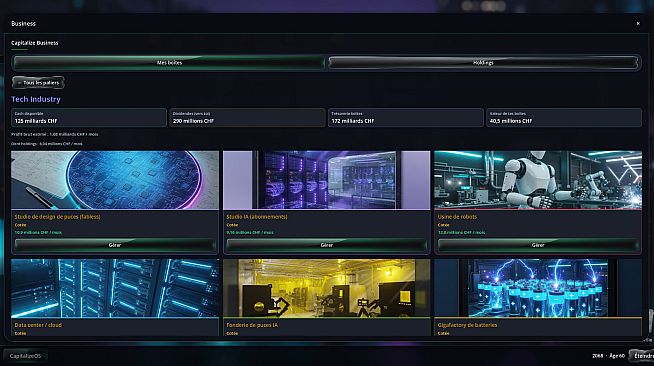Click the 'Tech Industry' heading
This screenshot has width=654, height=366.
tap(36, 99)
